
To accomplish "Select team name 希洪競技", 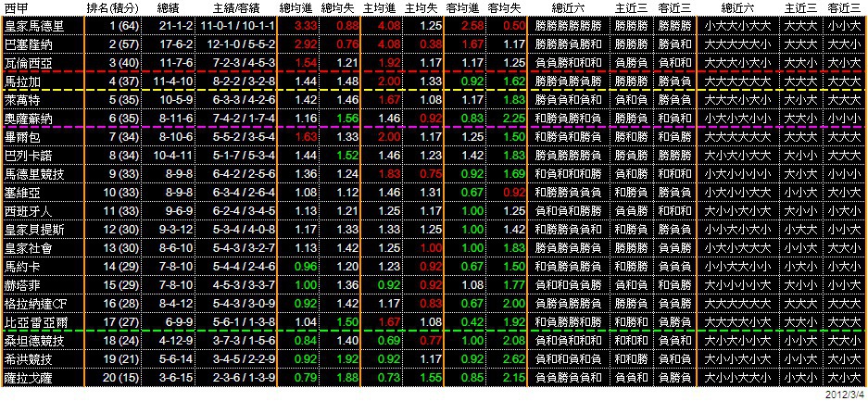I will (26, 360).
